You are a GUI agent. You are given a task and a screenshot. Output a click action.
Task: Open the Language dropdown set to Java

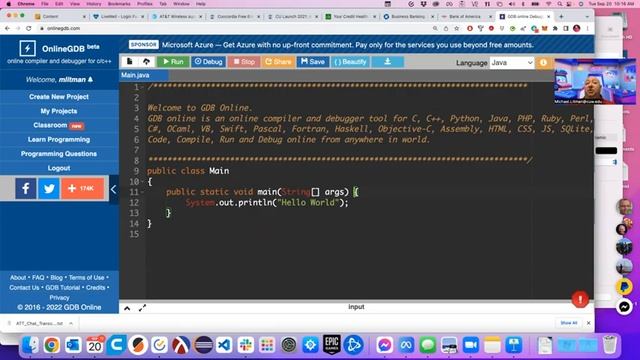511,62
